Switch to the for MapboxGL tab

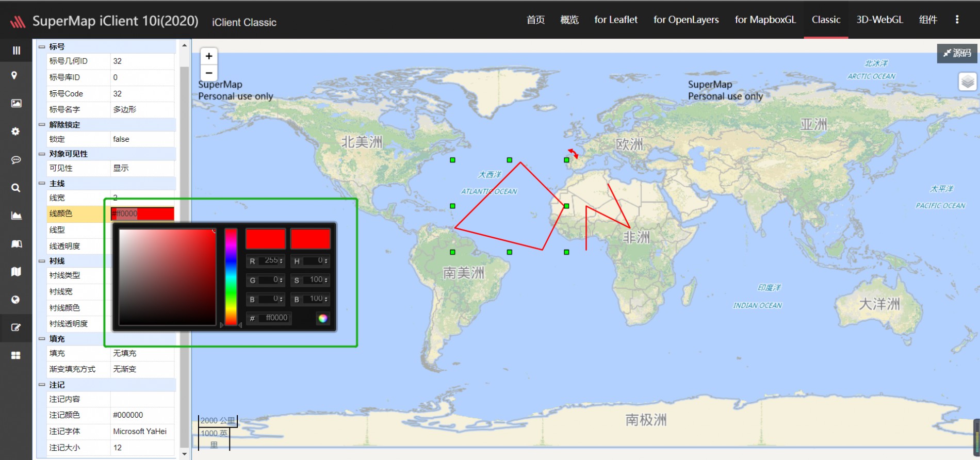point(765,20)
